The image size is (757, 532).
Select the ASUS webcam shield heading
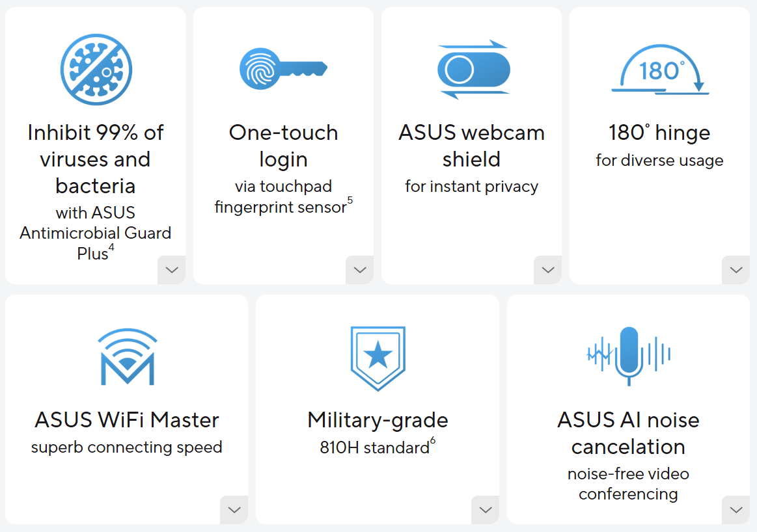click(x=472, y=146)
